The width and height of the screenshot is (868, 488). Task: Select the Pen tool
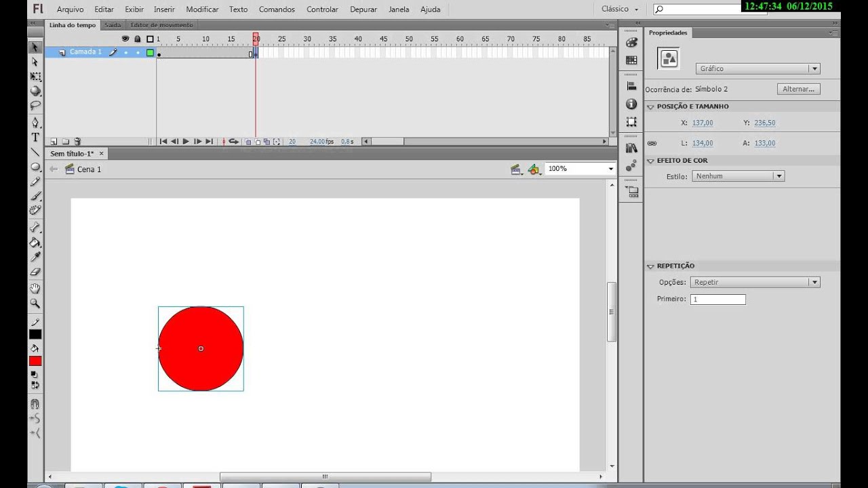(x=35, y=123)
